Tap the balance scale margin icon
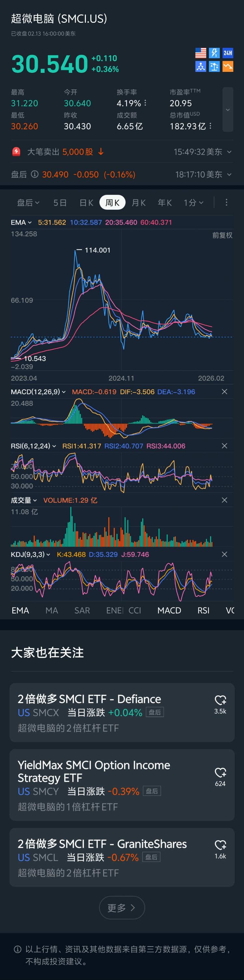This screenshot has height=980, width=244. click(x=214, y=67)
